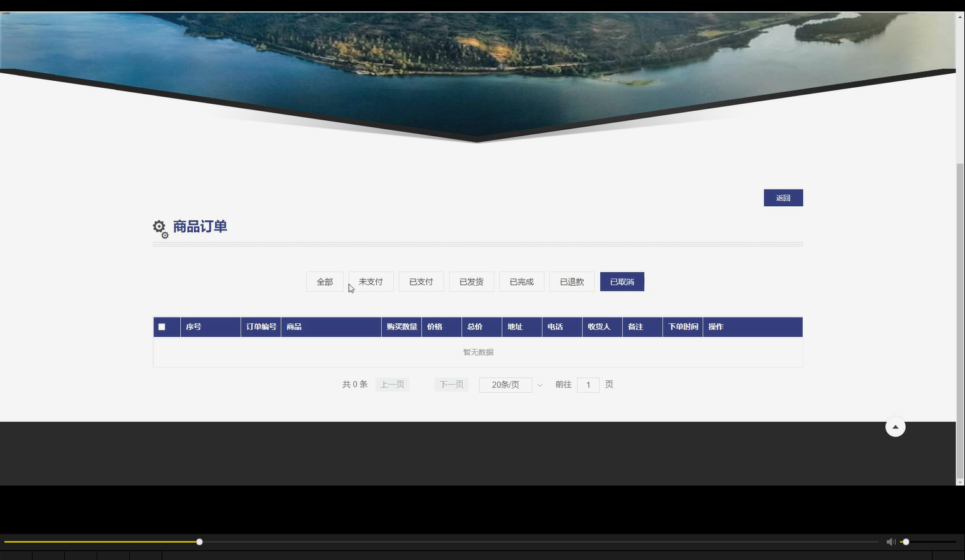Click the 操作 column header
Screen dimensions: 965x560
(753, 327)
